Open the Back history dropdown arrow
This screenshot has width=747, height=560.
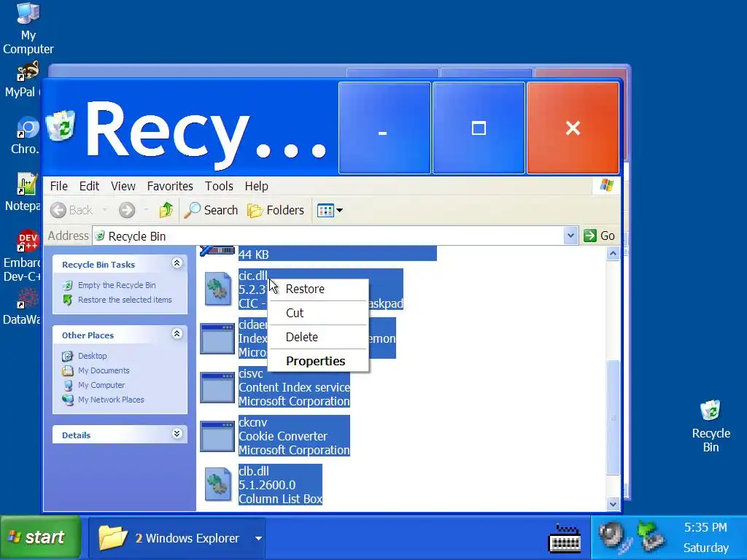pos(104,210)
